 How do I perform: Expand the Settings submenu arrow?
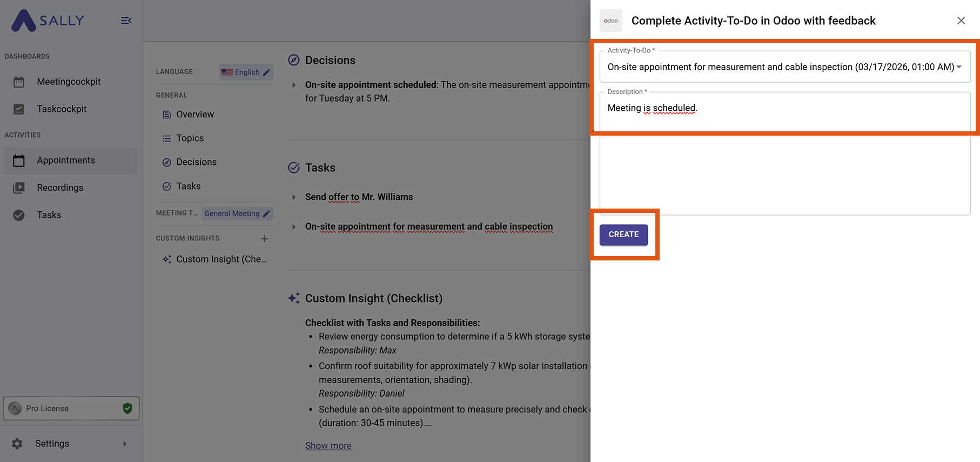[x=125, y=444]
